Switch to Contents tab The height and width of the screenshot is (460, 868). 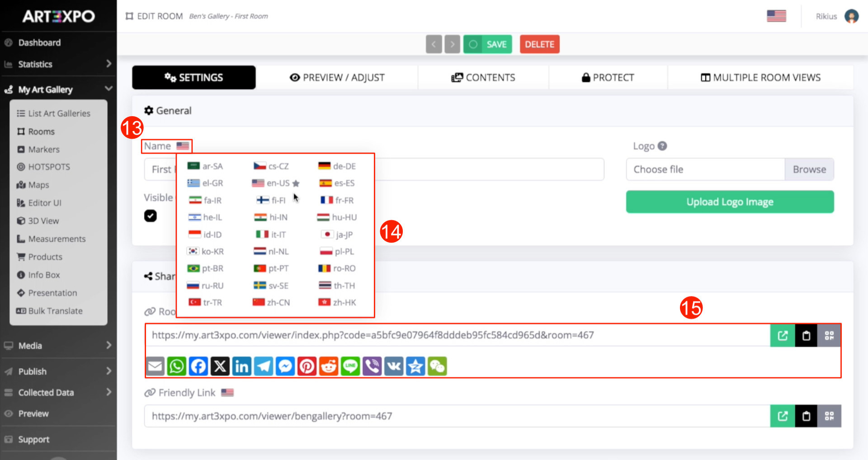tap(483, 77)
